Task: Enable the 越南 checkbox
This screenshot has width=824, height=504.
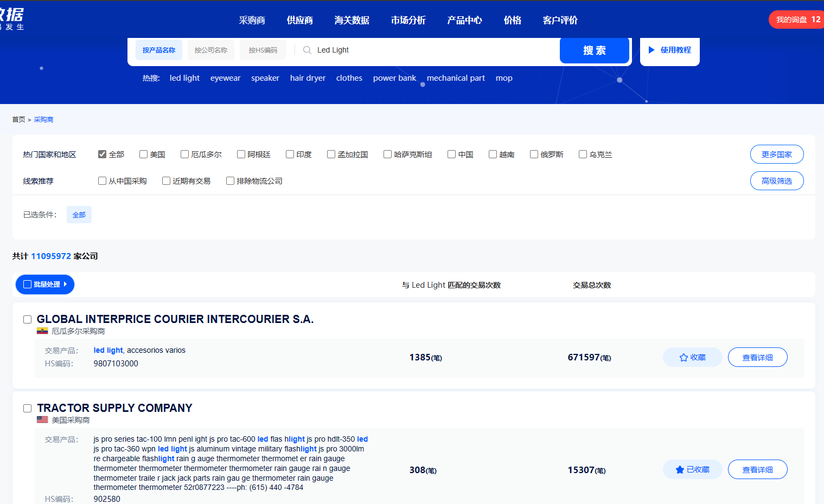Action: pyautogui.click(x=493, y=154)
